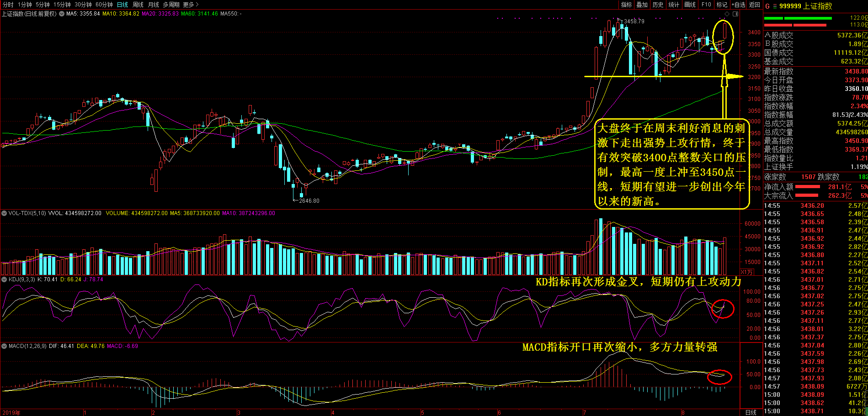This screenshot has width=868, height=416.
Task: Click the MA5: 3355.84 value
Action: [83, 14]
